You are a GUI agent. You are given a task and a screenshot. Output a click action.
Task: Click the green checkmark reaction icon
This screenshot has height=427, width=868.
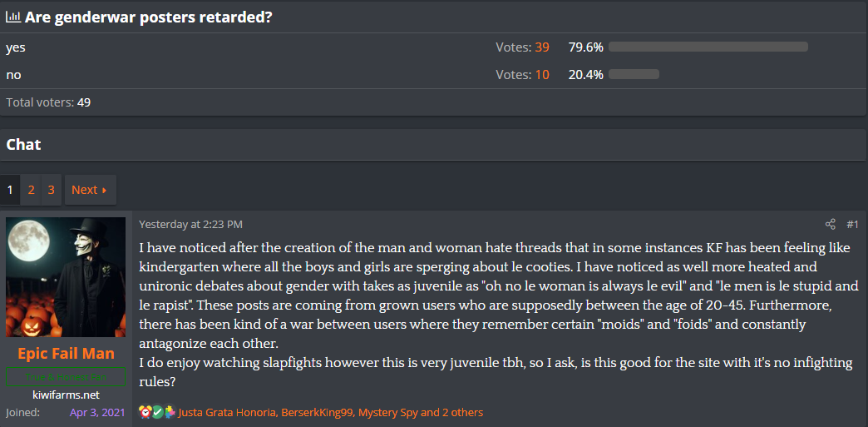tap(157, 412)
